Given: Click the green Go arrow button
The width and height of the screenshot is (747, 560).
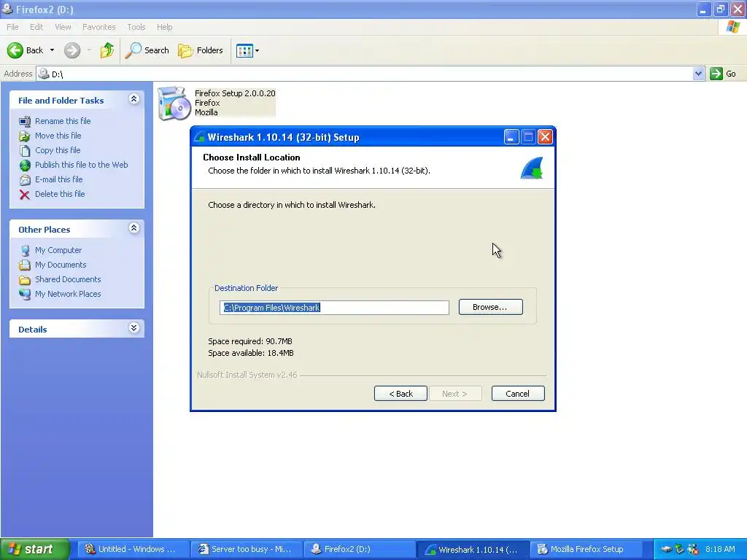Looking at the screenshot, I should pyautogui.click(x=716, y=74).
